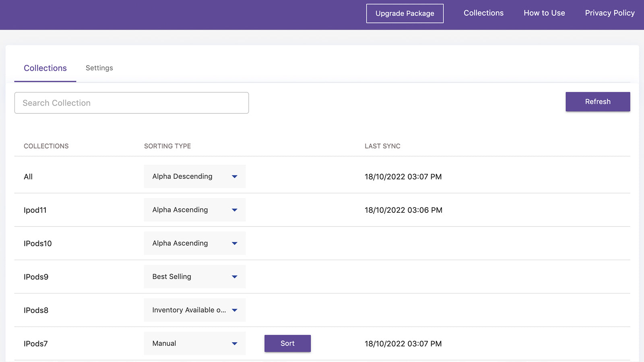Change the sorting type for IPods10
This screenshot has height=362, width=644.
point(194,243)
